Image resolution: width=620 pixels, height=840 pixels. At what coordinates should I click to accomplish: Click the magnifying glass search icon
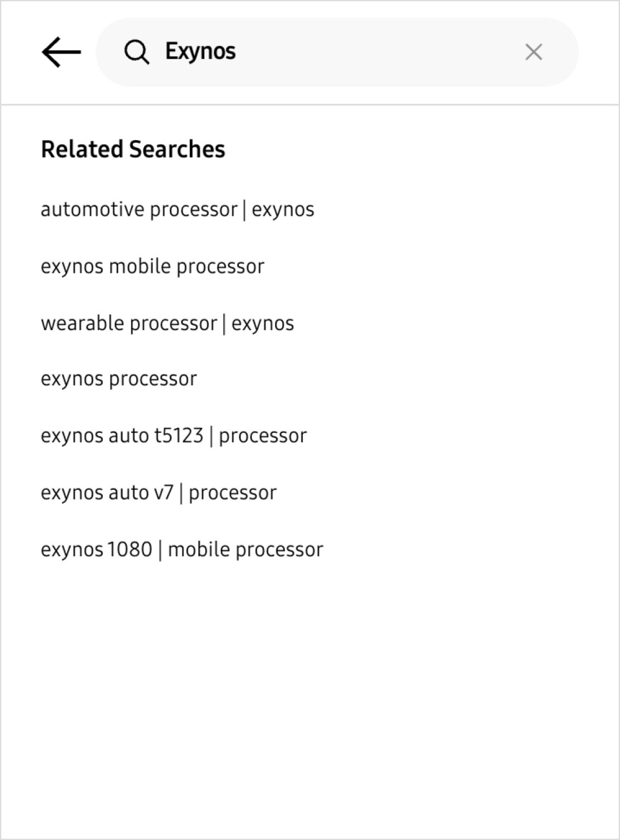(136, 52)
